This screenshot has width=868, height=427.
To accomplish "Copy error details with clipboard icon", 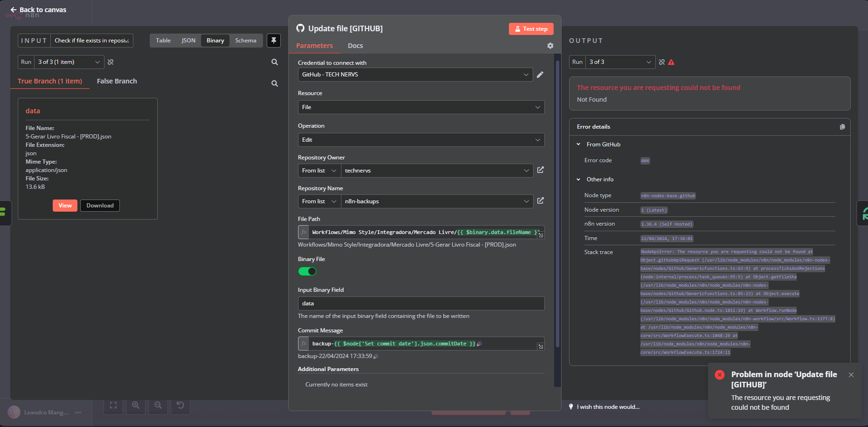I will pyautogui.click(x=842, y=127).
